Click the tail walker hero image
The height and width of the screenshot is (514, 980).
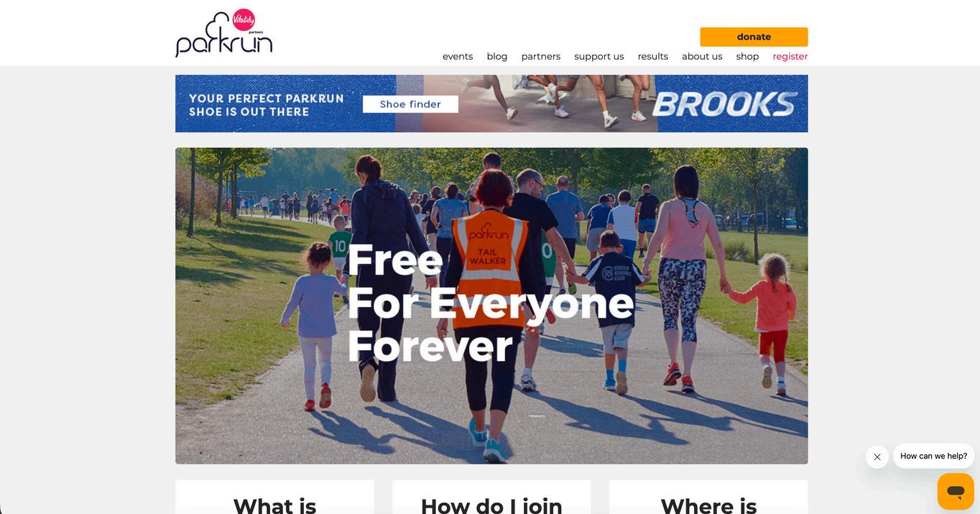point(491,306)
